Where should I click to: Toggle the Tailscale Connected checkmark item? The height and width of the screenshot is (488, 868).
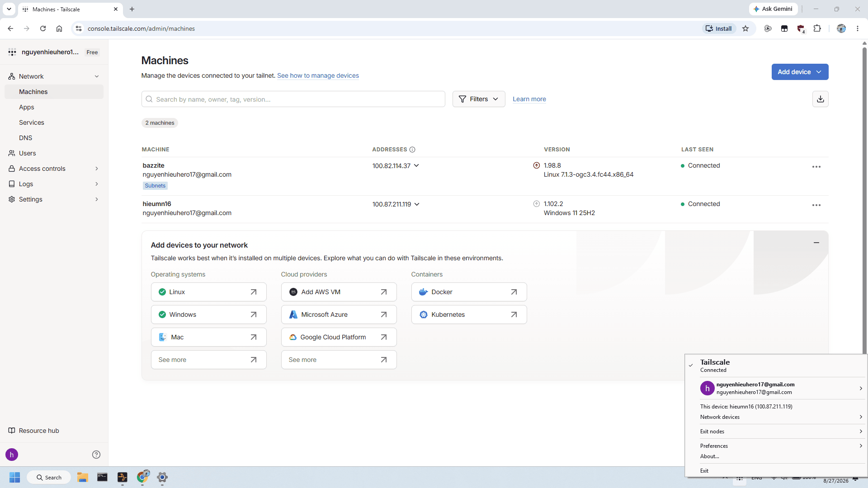tap(776, 366)
